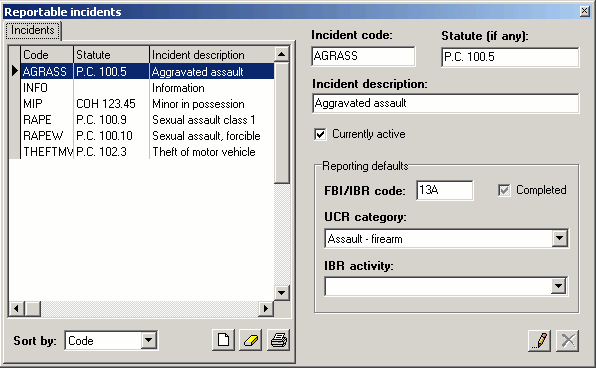Close the Reportable incidents window

point(585,11)
